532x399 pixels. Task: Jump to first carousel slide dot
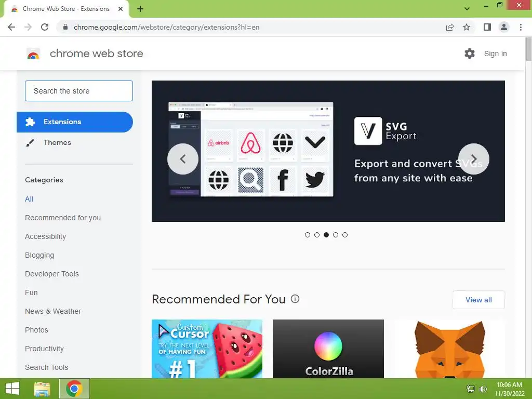point(308,235)
